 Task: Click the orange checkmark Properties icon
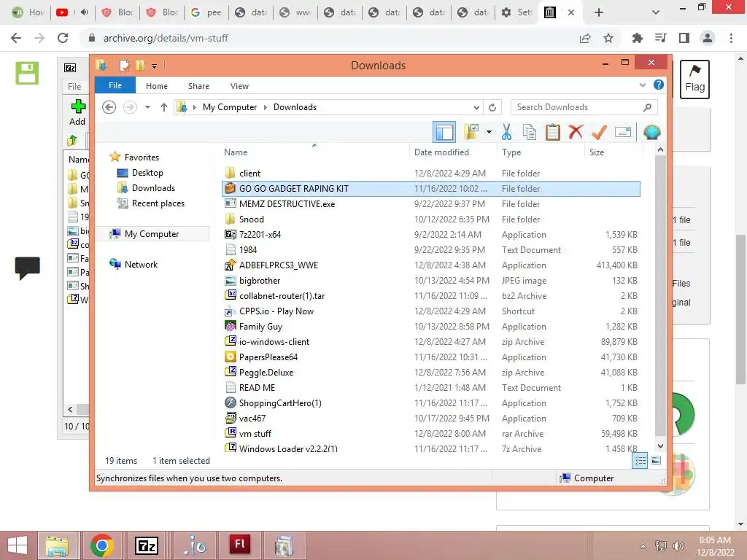pyautogui.click(x=599, y=132)
